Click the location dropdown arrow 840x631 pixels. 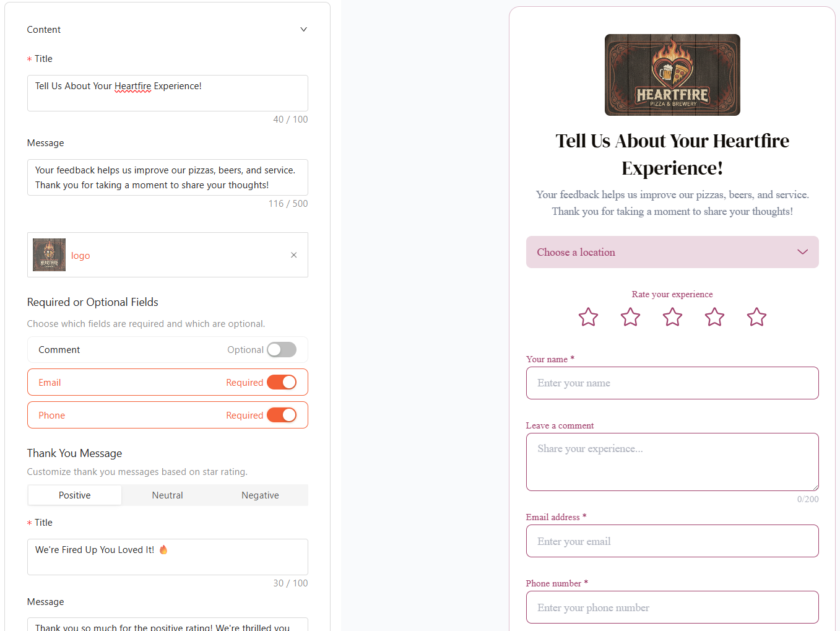(802, 252)
